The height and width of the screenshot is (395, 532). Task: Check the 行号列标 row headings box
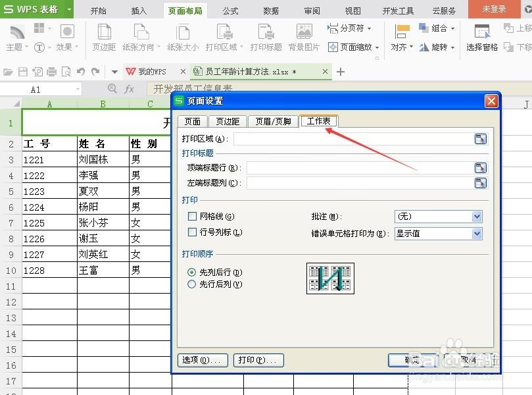coord(192,232)
